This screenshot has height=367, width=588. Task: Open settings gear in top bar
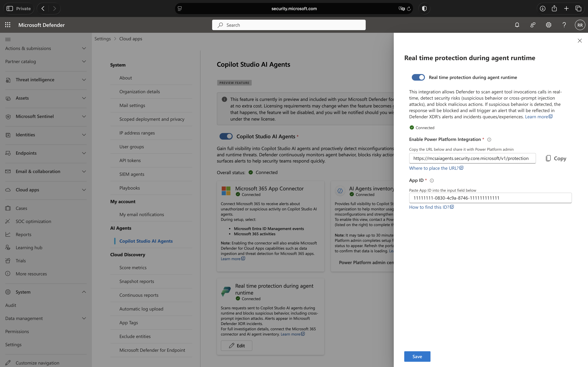click(548, 25)
